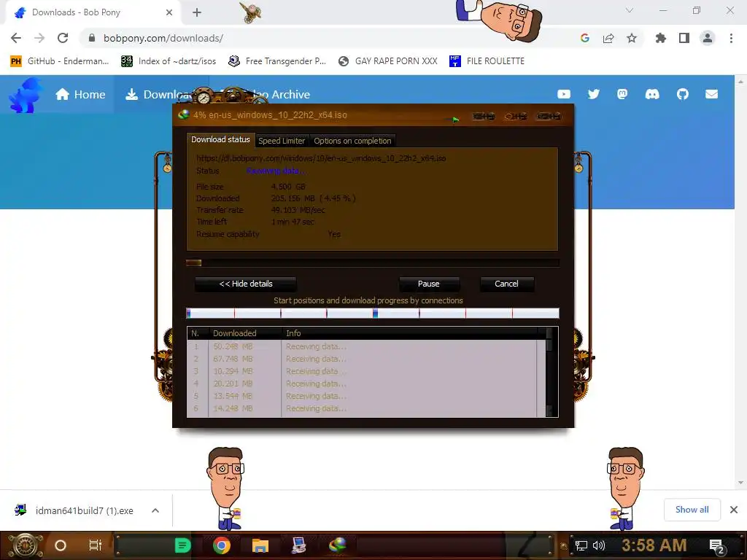
Task: Bookmark this page with star icon
Action: tap(632, 38)
